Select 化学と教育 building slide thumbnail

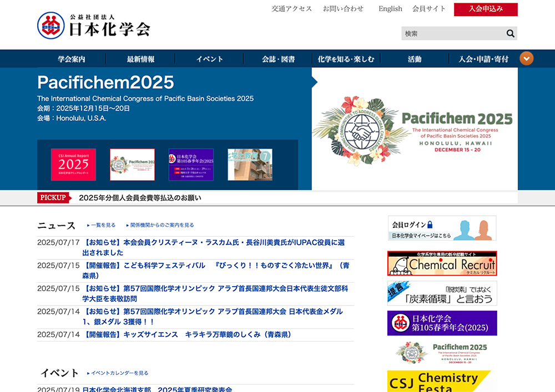coord(250,165)
